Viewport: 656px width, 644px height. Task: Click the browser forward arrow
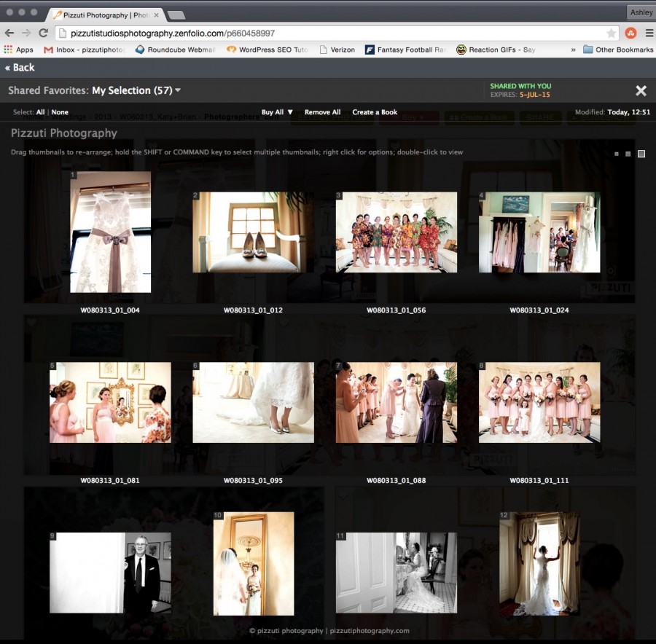tap(26, 33)
